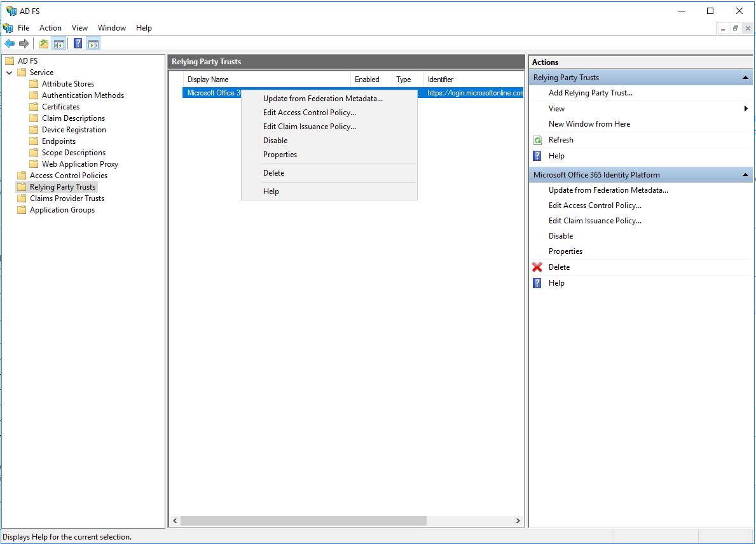This screenshot has height=544, width=756.
Task: Click the Device Registration folder icon
Action: coord(34,130)
